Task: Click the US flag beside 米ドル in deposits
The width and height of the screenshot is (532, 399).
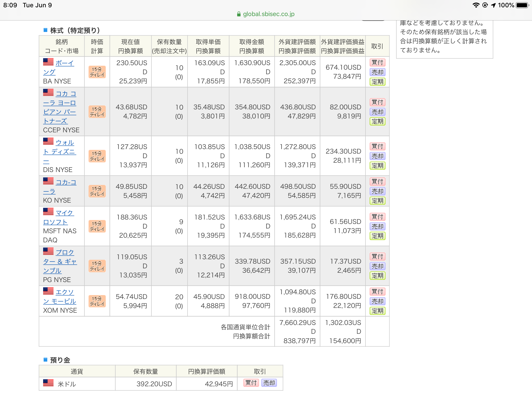Action: [x=48, y=383]
